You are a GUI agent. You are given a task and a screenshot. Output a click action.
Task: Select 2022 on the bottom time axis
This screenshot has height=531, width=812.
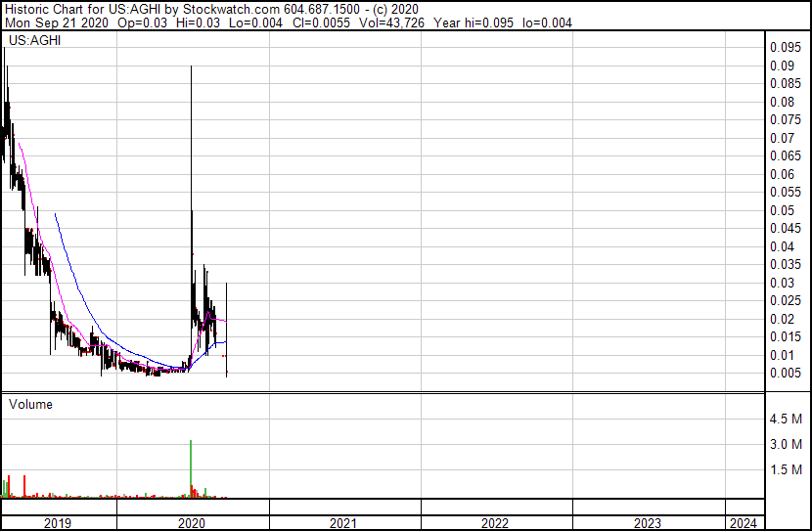click(495, 523)
